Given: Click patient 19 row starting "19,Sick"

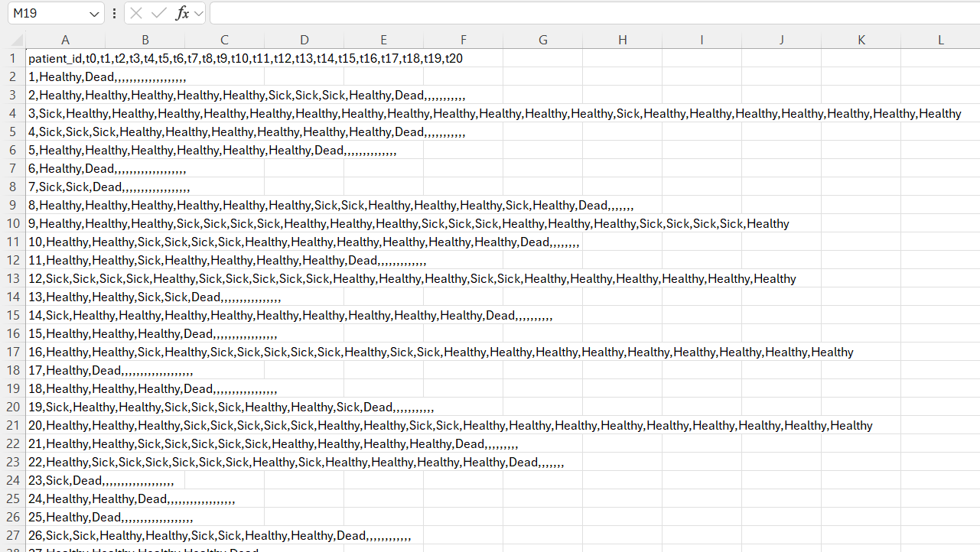Looking at the screenshot, I should pyautogui.click(x=232, y=407).
